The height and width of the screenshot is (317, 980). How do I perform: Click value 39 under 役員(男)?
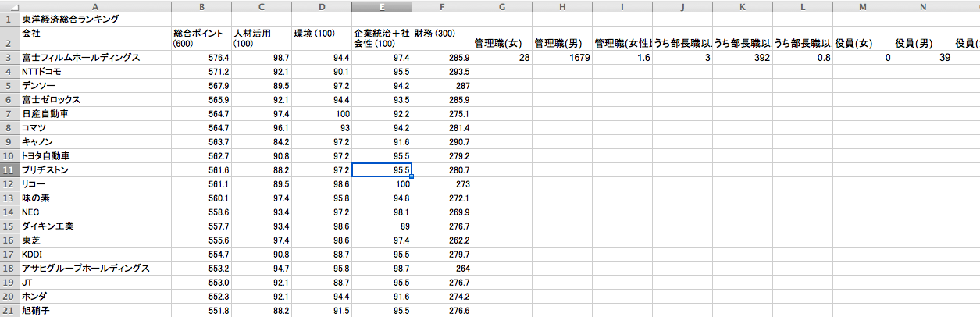click(x=945, y=58)
